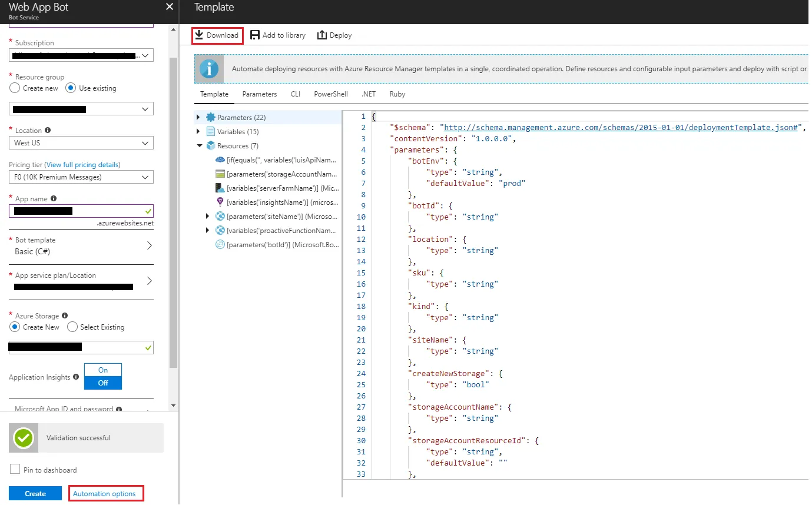The width and height of the screenshot is (812, 505).
Task: Collapse the Resources (7) tree node
Action: click(x=198, y=146)
